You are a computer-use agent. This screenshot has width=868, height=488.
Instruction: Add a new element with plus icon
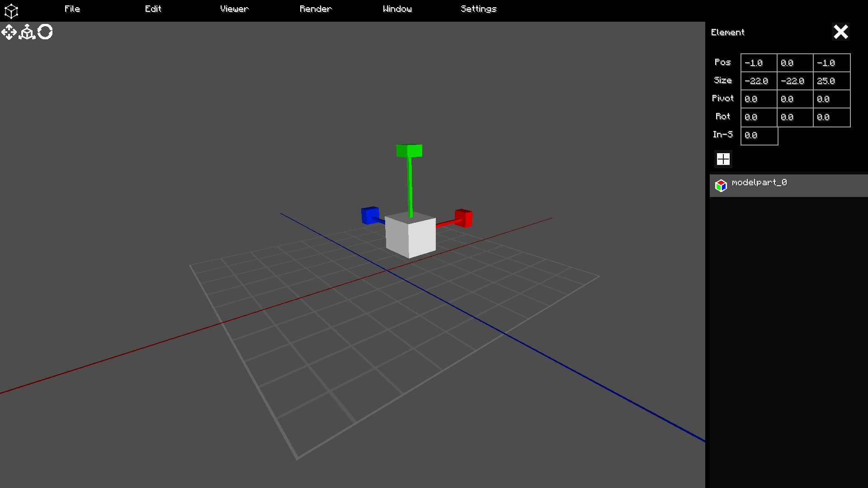coord(723,159)
